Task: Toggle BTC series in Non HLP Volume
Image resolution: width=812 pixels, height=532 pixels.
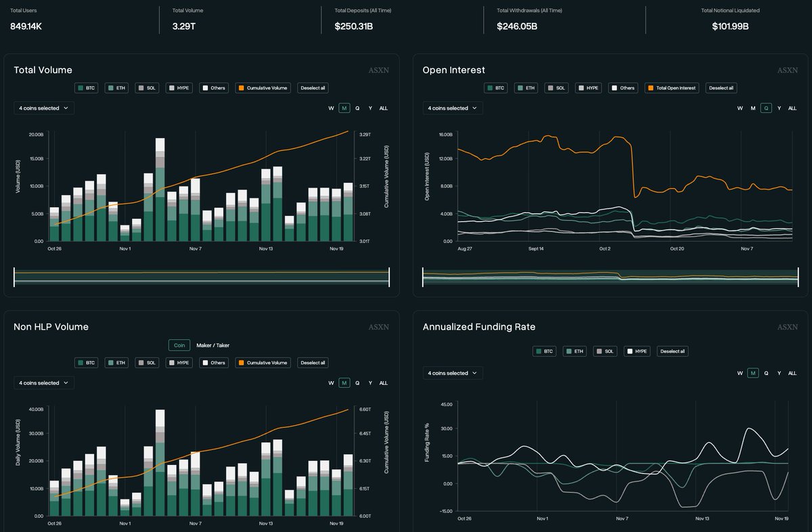Action: (x=87, y=363)
